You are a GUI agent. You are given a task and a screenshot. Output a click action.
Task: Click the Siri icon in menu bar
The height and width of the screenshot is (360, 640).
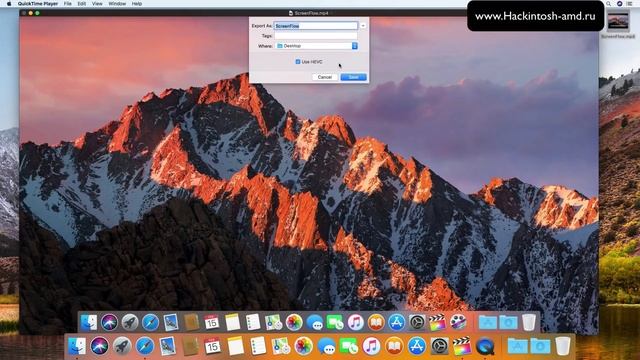(619, 4)
